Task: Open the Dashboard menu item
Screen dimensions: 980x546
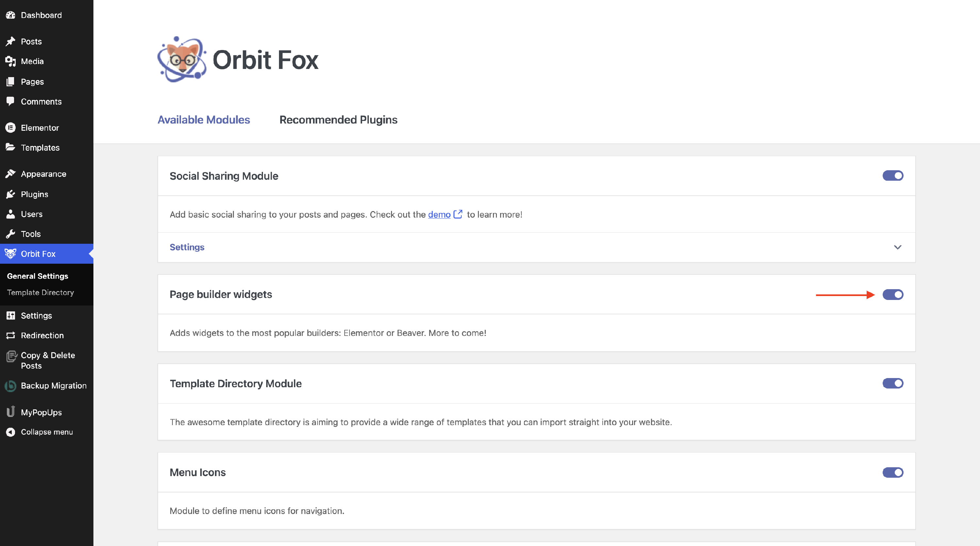Action: click(46, 15)
